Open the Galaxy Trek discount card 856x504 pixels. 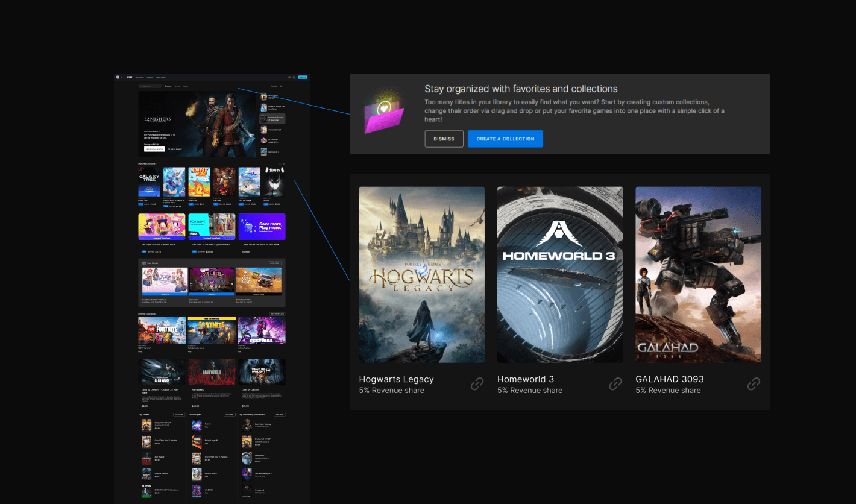[x=149, y=187]
